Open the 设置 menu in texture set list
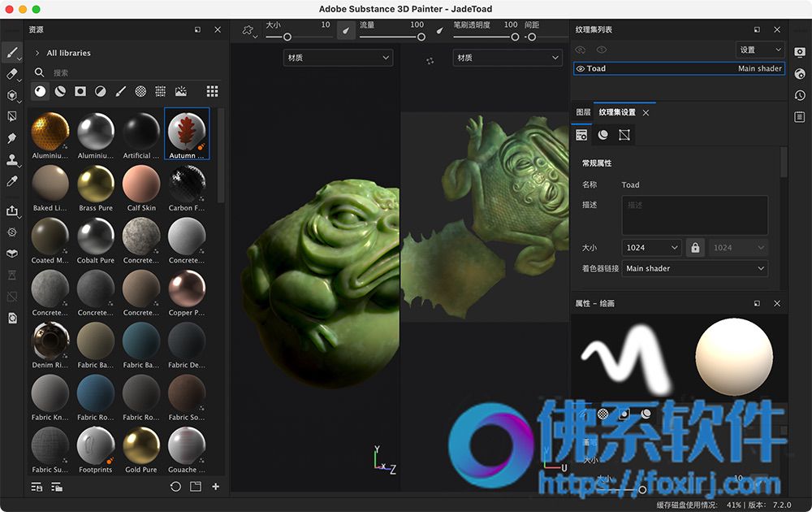812x512 pixels. pyautogui.click(x=760, y=50)
